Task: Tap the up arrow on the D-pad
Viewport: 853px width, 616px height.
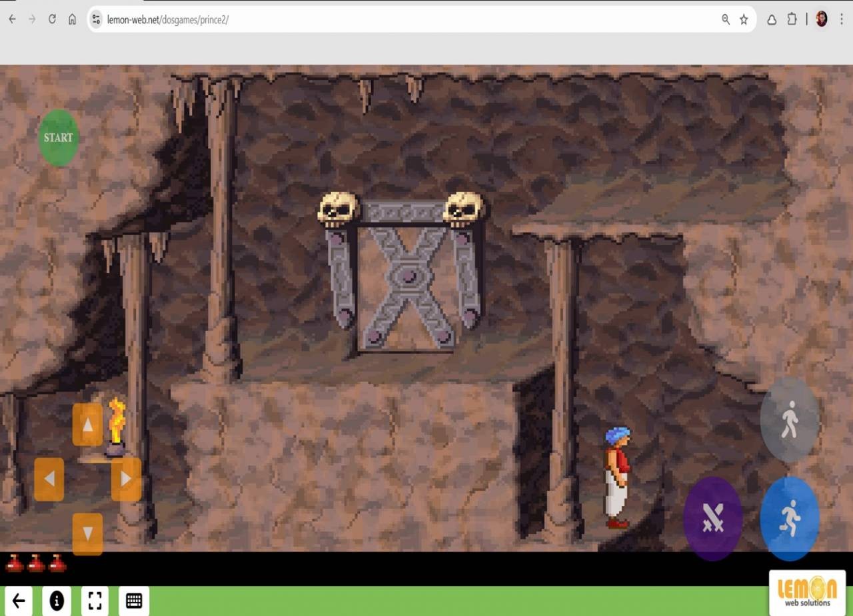Action: click(x=87, y=424)
